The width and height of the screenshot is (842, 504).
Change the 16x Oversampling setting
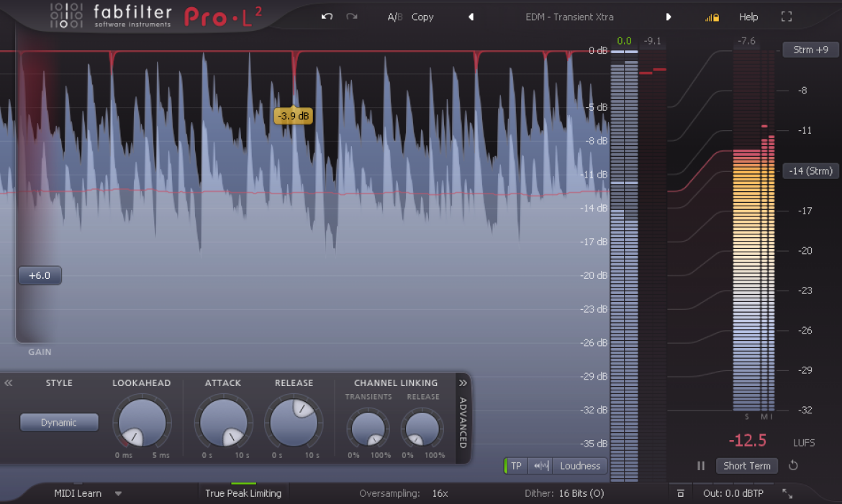pyautogui.click(x=440, y=493)
